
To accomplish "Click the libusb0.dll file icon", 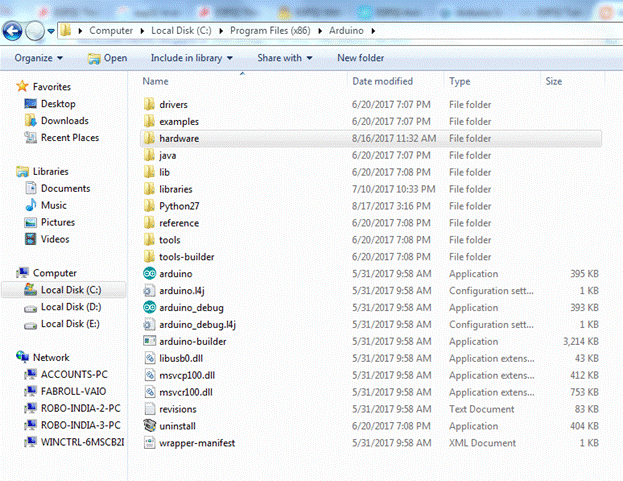I will (149, 358).
